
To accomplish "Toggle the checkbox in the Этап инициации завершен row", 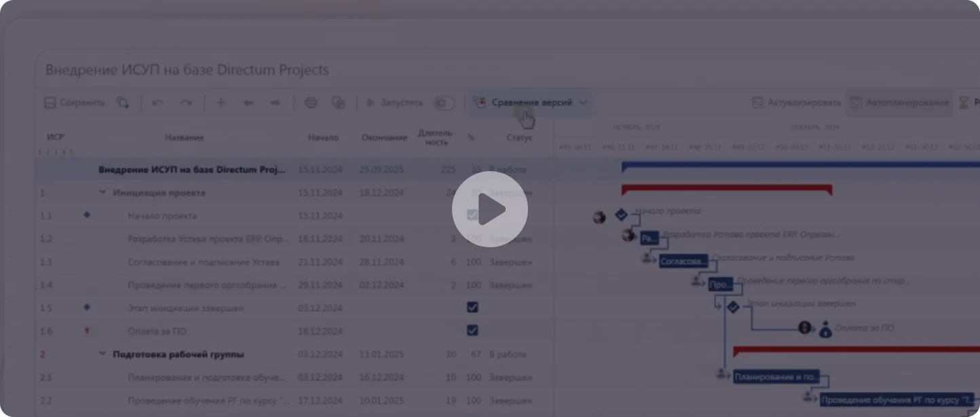I will (x=472, y=307).
